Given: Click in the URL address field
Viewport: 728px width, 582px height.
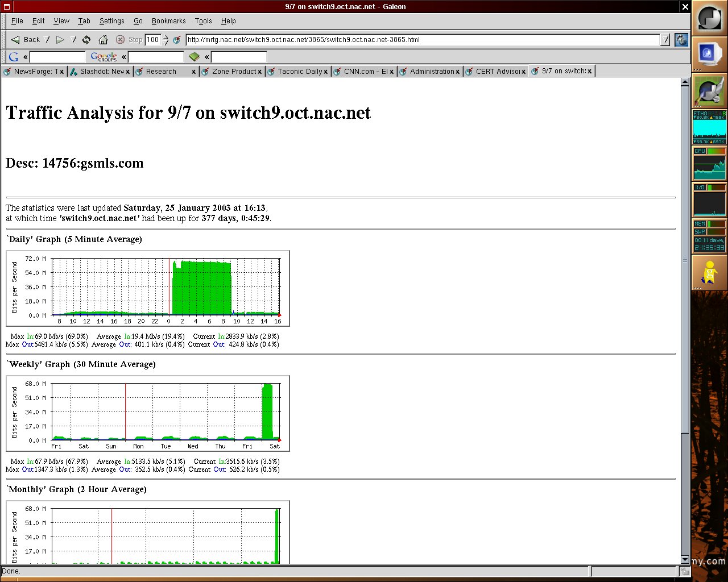Looking at the screenshot, I should [x=423, y=40].
